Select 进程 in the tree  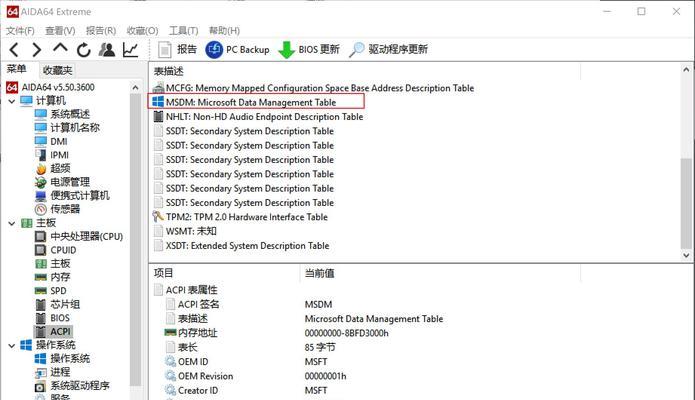[53, 372]
